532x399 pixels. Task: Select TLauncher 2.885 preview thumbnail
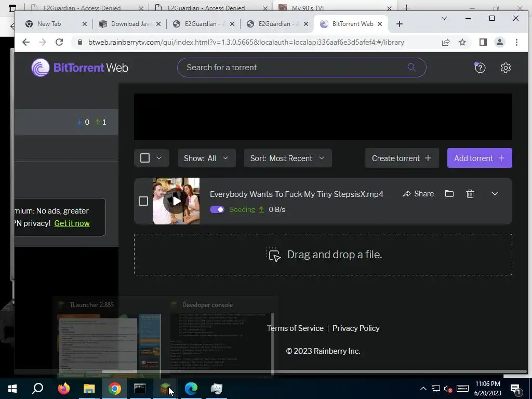click(x=110, y=345)
